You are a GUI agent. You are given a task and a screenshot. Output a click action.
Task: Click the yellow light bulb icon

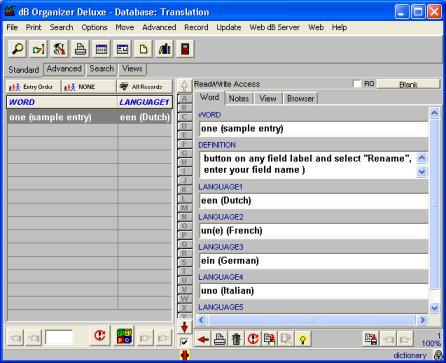303,339
